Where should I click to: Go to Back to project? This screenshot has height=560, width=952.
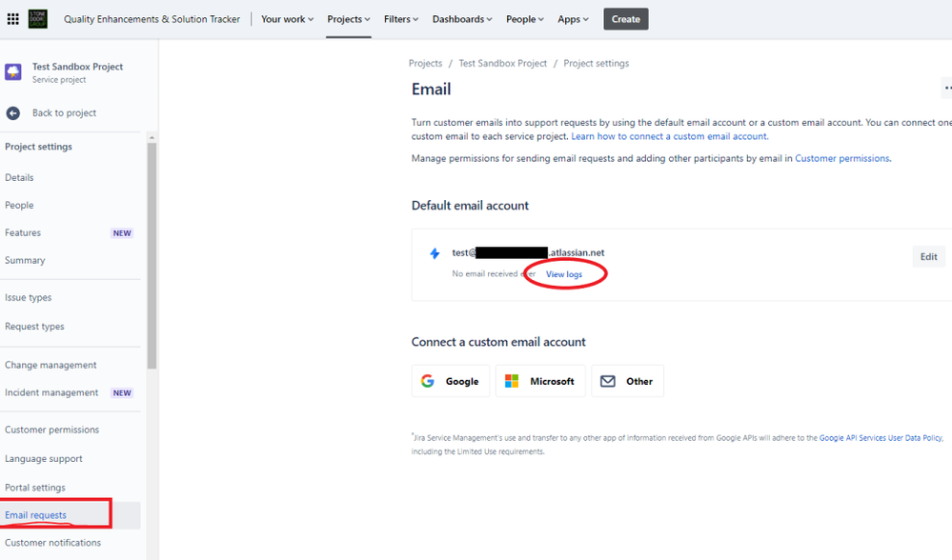coord(65,112)
